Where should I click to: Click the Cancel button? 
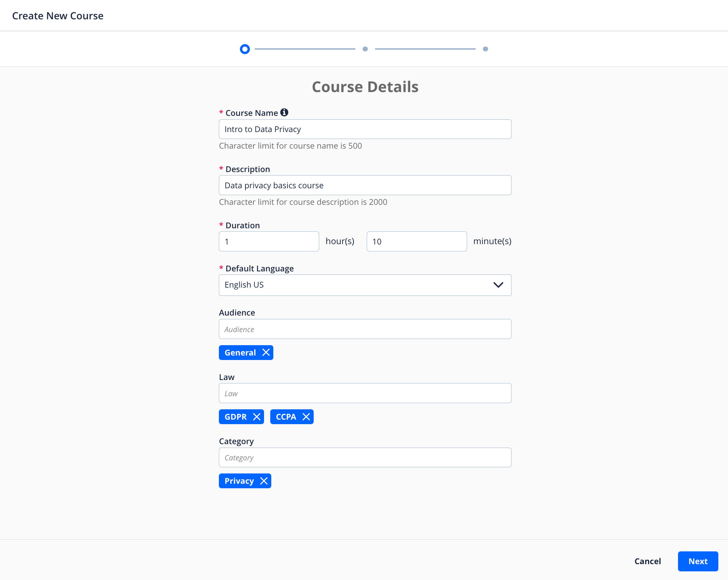tap(647, 561)
